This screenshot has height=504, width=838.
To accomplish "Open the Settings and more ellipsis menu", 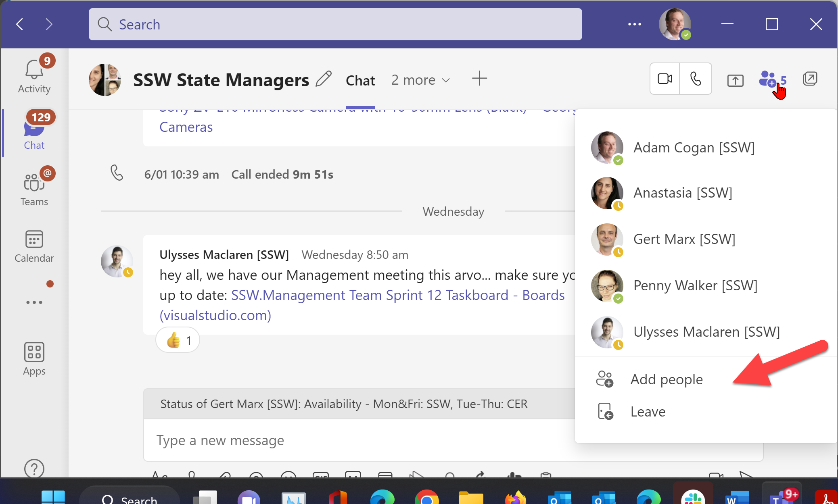I will [634, 24].
